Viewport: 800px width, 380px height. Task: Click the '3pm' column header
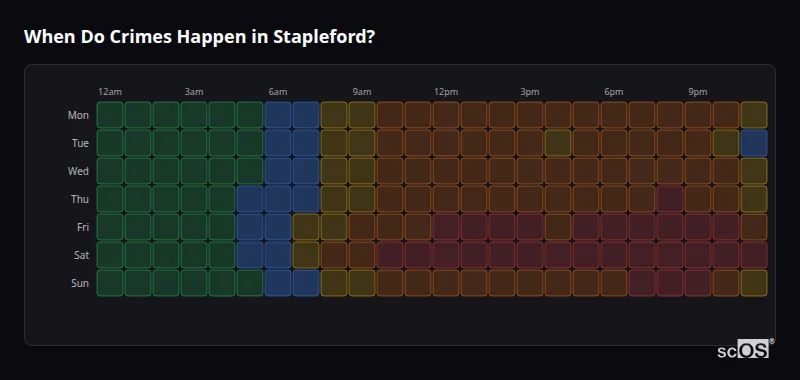click(530, 92)
